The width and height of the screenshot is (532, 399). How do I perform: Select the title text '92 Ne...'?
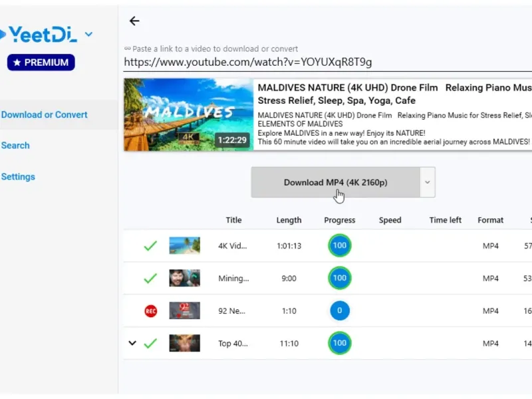(x=231, y=311)
